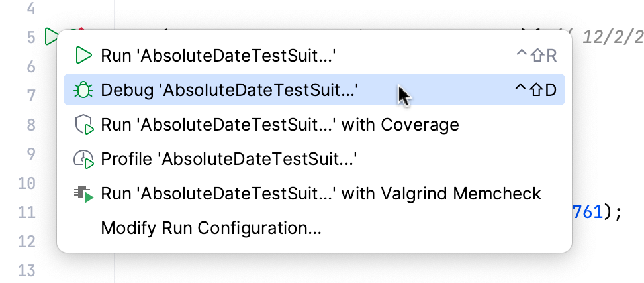The width and height of the screenshot is (644, 283).
Task: Click the shield Run with Coverage icon
Action: (83, 125)
